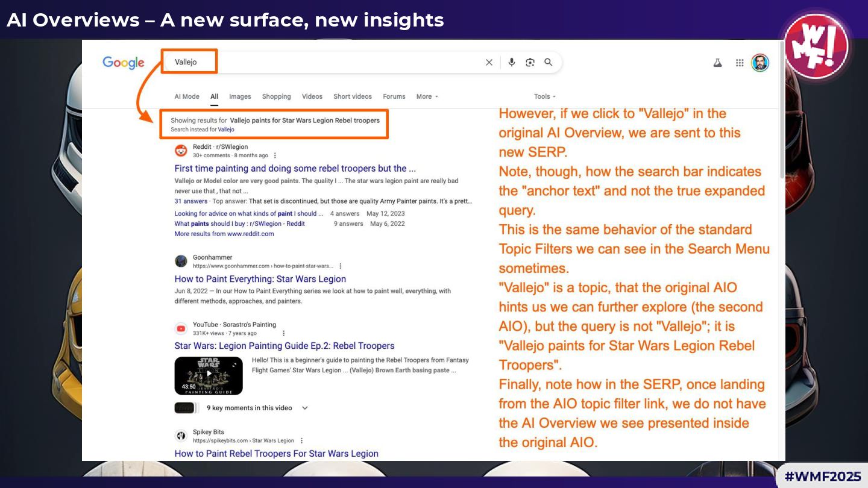
Task: Search instead for Vallejo link
Action: point(226,130)
